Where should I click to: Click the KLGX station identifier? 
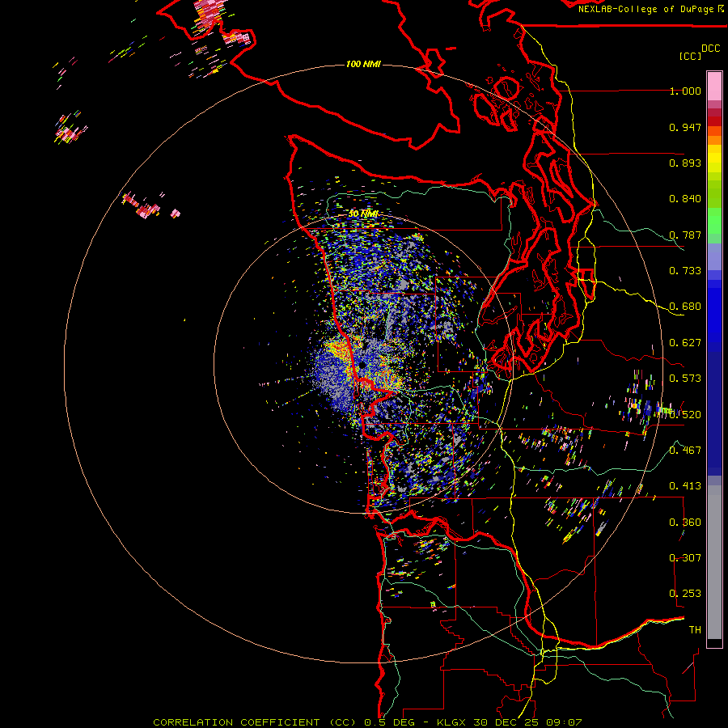(453, 722)
